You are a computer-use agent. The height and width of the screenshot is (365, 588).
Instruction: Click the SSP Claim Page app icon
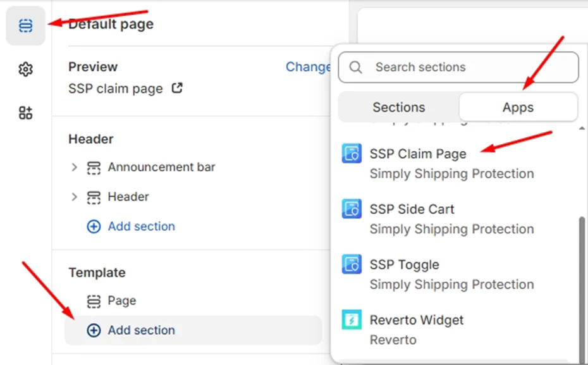[352, 153]
